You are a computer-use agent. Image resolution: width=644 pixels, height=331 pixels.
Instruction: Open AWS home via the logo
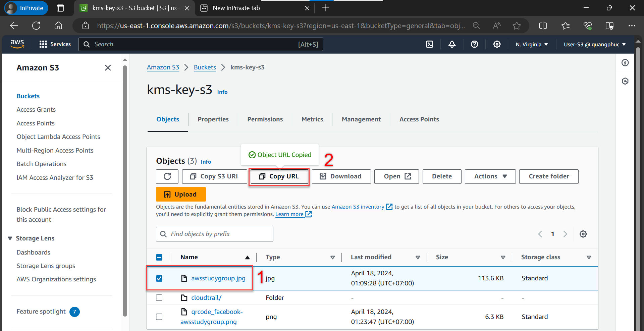coord(17,44)
